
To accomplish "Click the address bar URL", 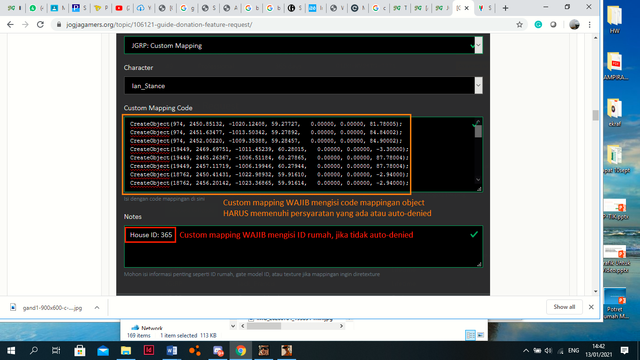I will tap(159, 24).
